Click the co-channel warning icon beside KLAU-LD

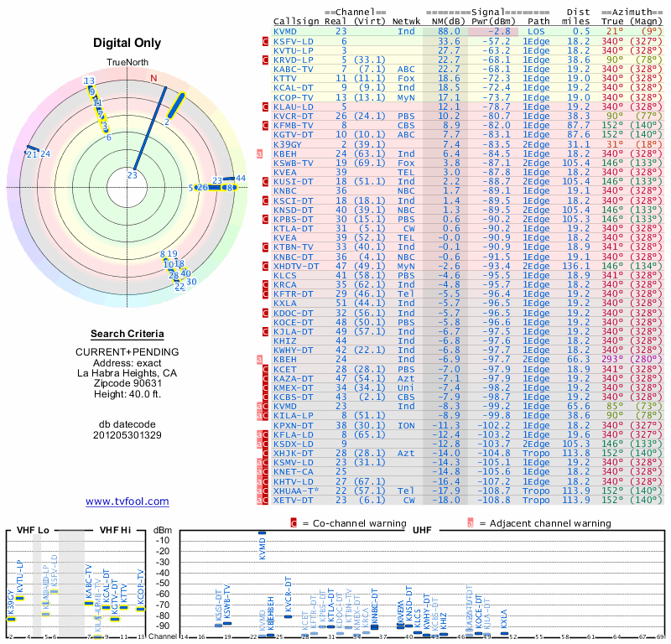click(x=265, y=107)
